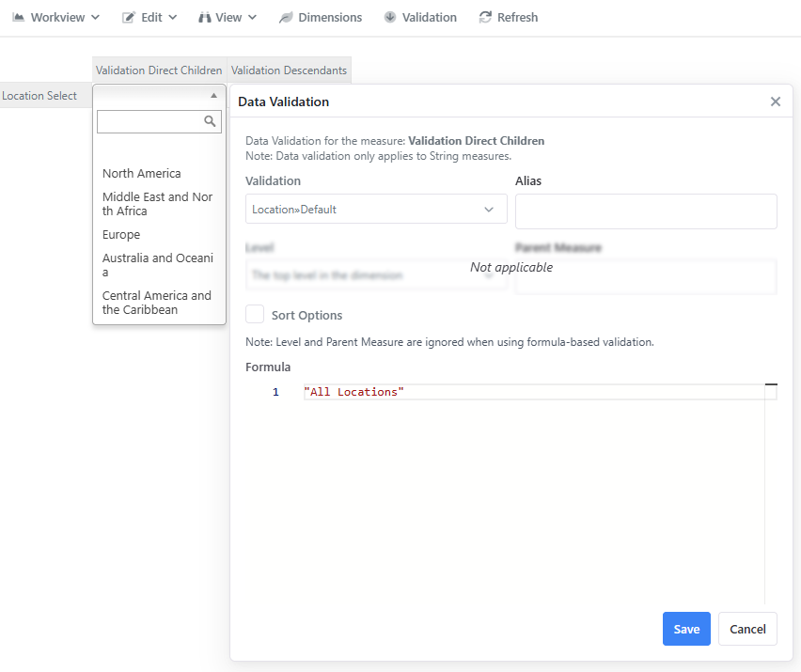Open Validation from the toolbar

[420, 17]
